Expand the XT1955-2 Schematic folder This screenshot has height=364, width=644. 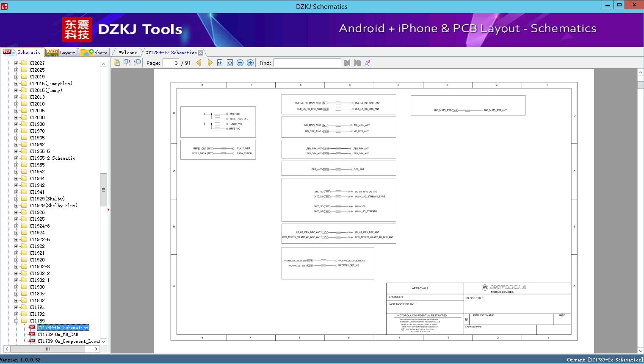pyautogui.click(x=17, y=158)
